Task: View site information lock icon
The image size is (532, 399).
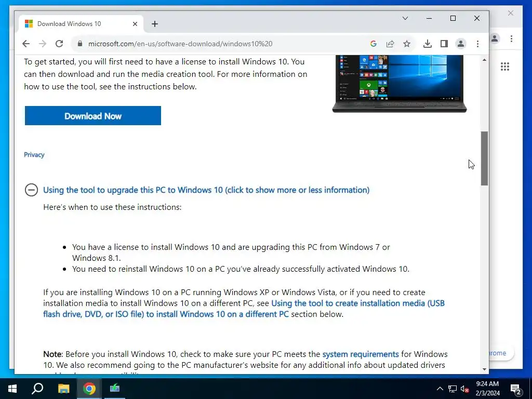Action: click(80, 44)
